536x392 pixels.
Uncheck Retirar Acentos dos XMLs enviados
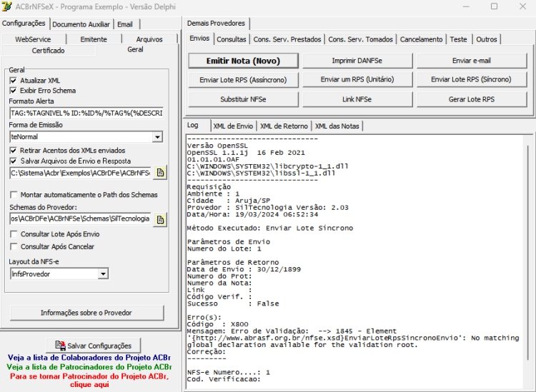(x=14, y=151)
